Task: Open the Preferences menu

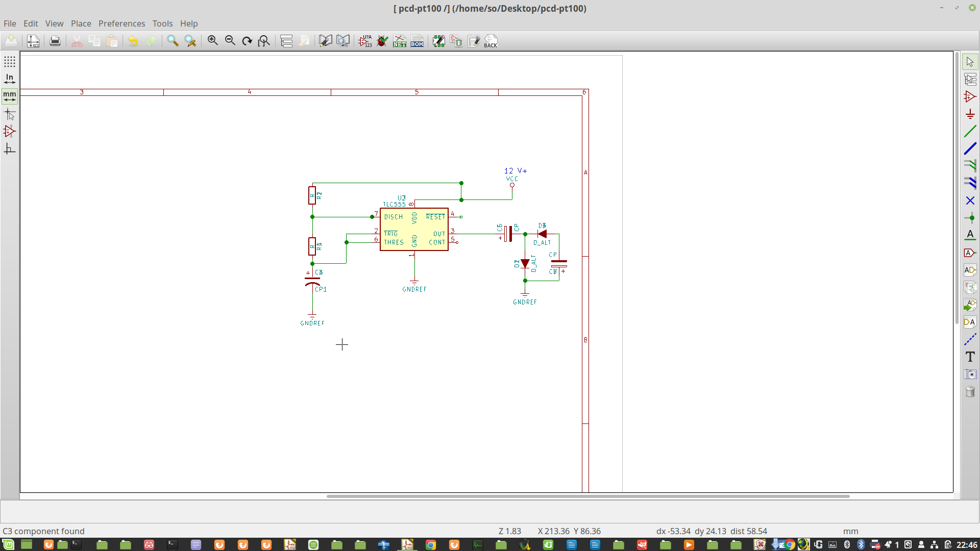Action: (121, 23)
